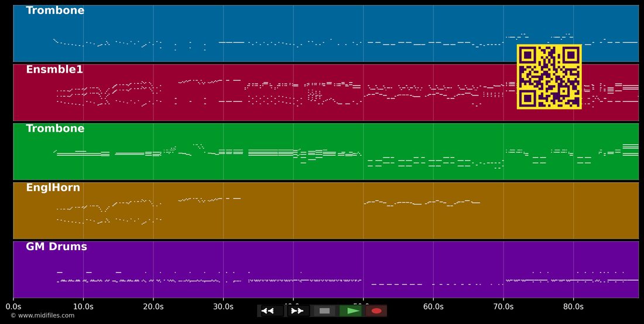This screenshot has height=324, width=644.
Task: Click the QR code image
Action: 549,77
